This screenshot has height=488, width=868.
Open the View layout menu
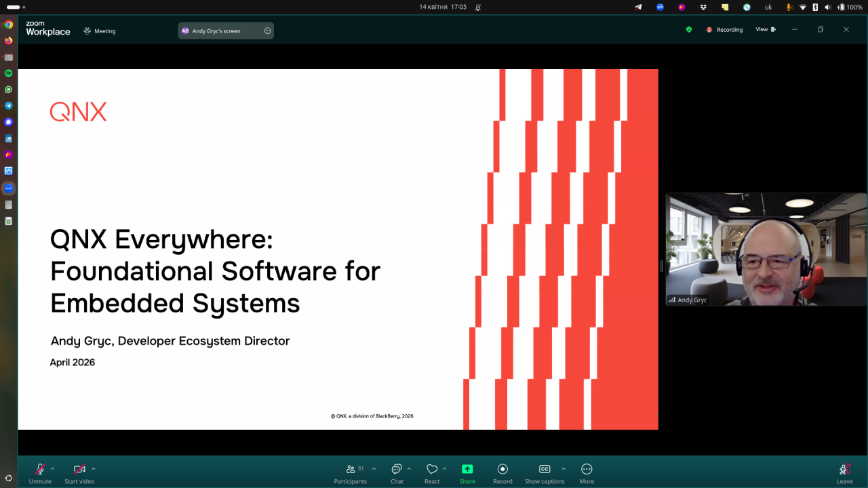point(766,30)
